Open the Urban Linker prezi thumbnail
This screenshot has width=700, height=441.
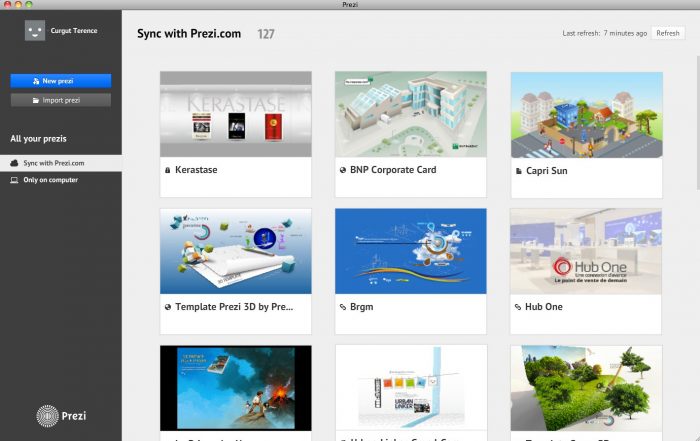(411, 388)
